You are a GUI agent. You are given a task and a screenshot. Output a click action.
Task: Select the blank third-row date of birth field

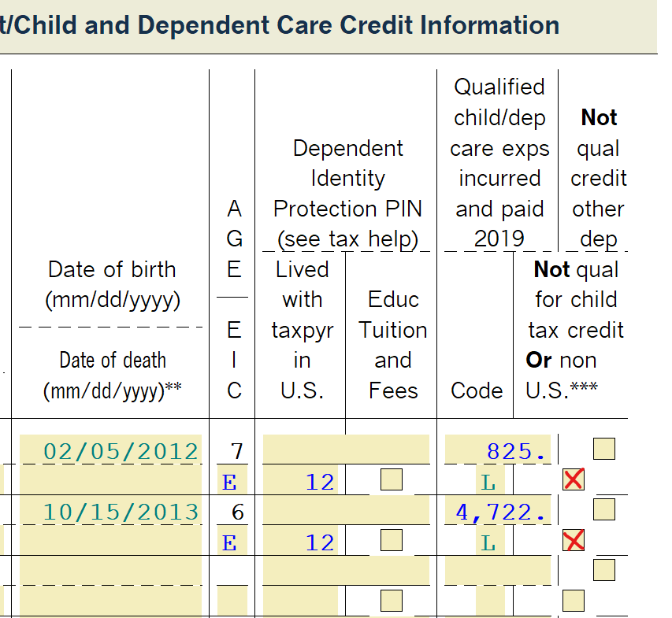pos(111,569)
